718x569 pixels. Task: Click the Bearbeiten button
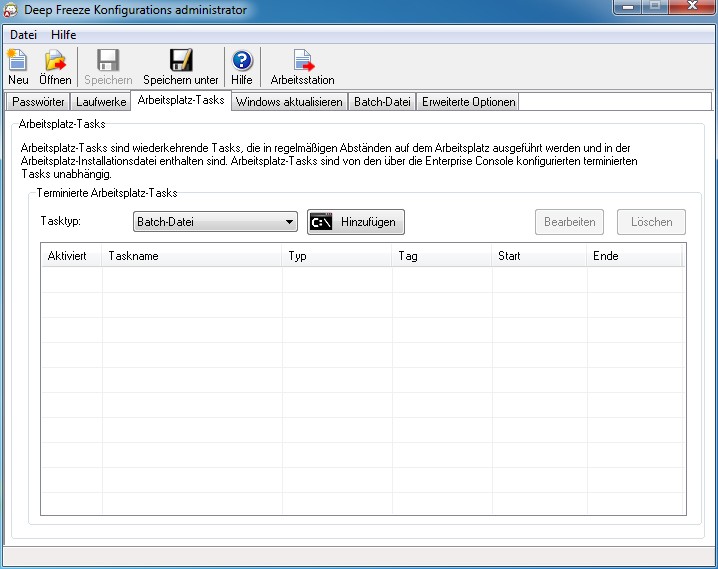(569, 222)
